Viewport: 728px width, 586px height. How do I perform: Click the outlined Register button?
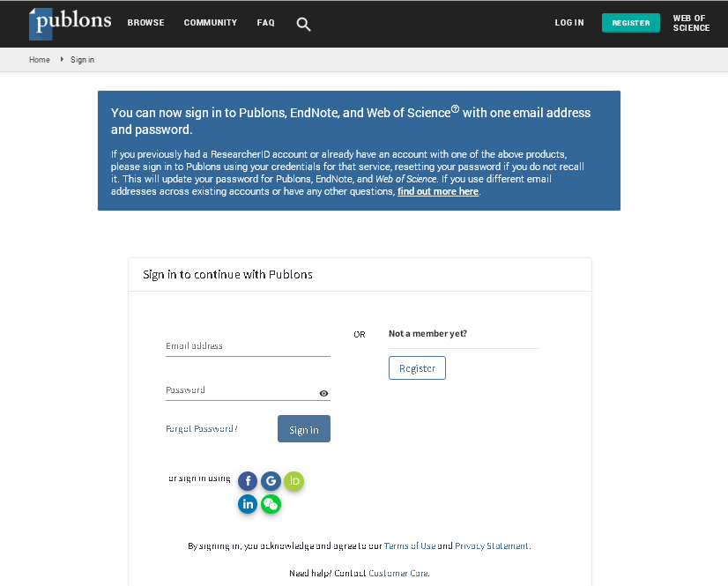click(x=417, y=367)
